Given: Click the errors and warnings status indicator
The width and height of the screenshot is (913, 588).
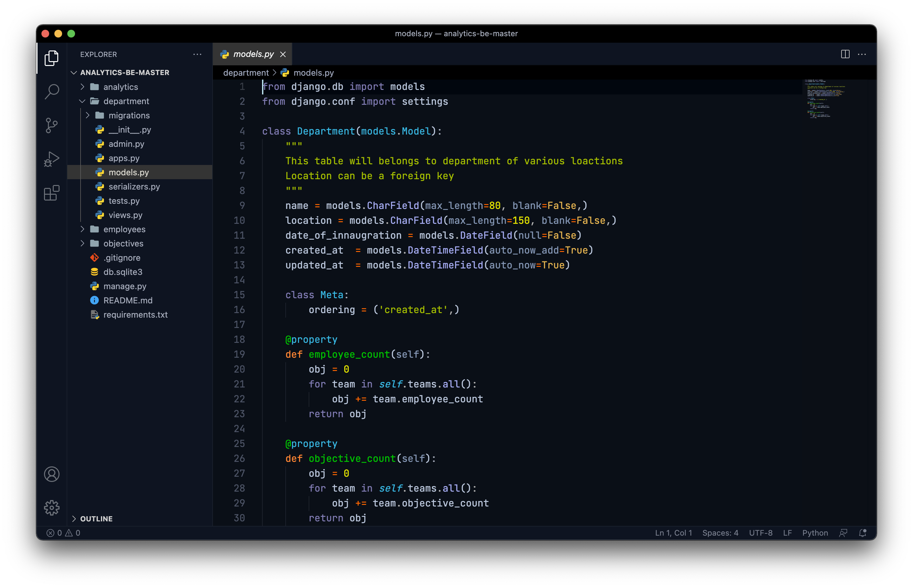Looking at the screenshot, I should point(63,533).
